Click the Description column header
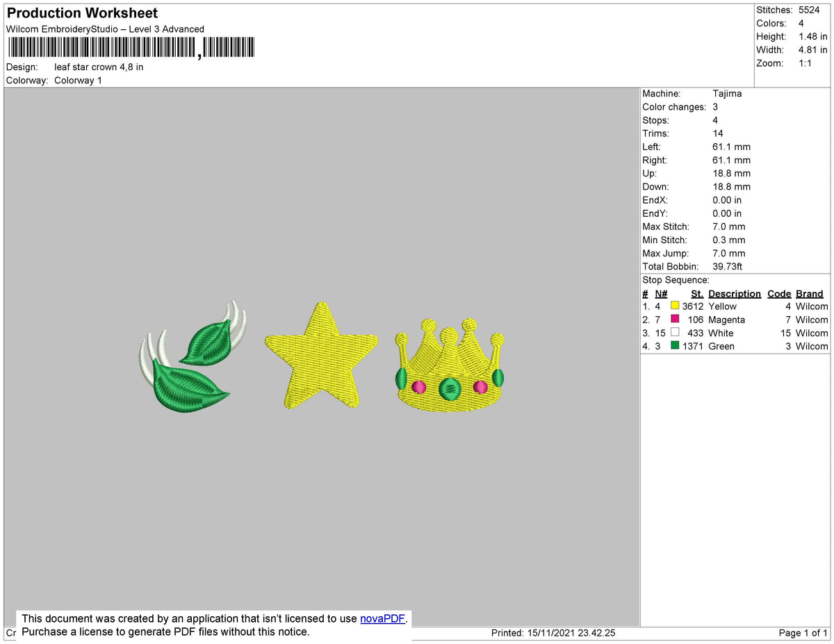The image size is (834, 644). [734, 293]
